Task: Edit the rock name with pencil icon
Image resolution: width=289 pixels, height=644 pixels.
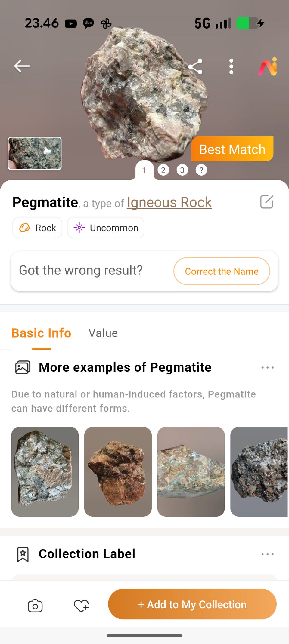Action: (267, 202)
